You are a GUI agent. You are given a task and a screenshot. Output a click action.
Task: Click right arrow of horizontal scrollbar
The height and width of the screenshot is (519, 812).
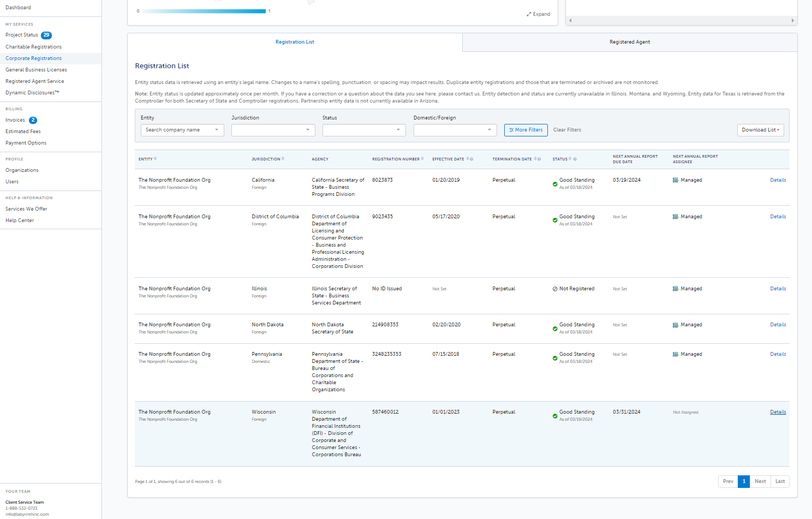pyautogui.click(x=792, y=21)
